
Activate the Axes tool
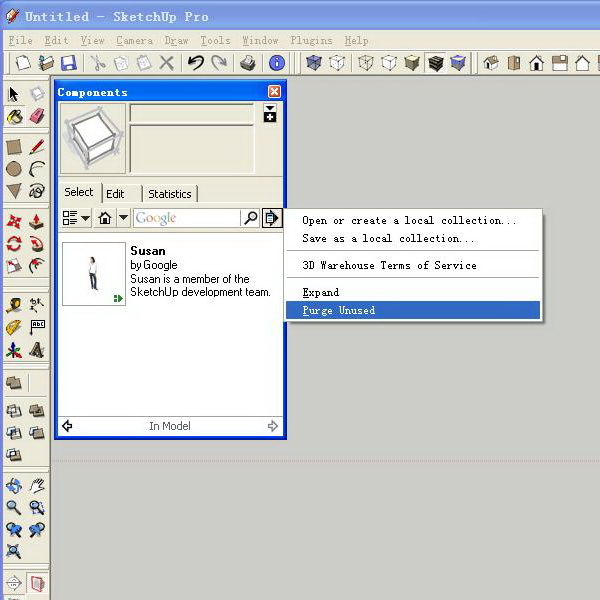[14, 350]
